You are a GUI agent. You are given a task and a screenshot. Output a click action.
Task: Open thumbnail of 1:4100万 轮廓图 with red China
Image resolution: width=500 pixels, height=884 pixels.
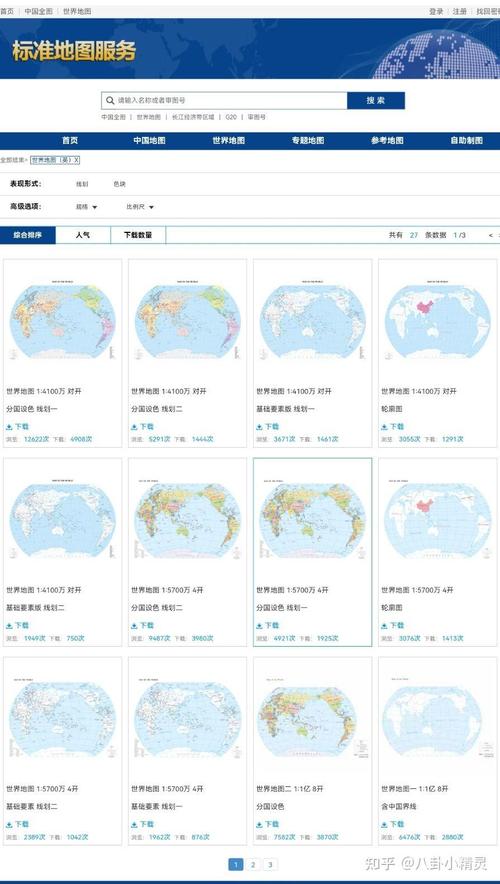(x=437, y=320)
